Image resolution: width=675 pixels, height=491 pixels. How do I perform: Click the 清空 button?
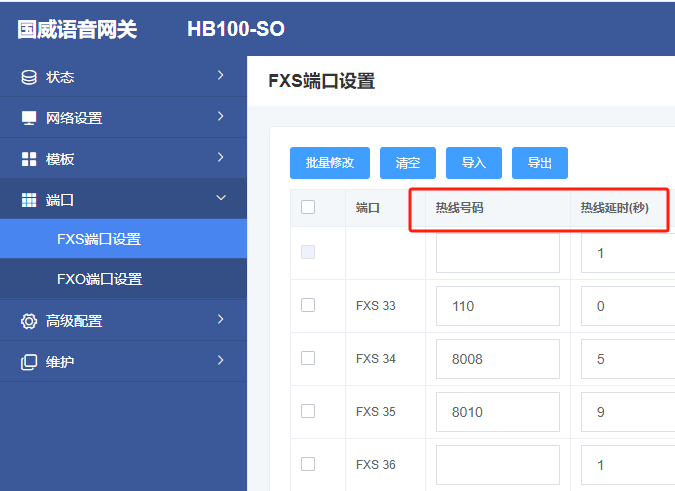click(x=408, y=163)
